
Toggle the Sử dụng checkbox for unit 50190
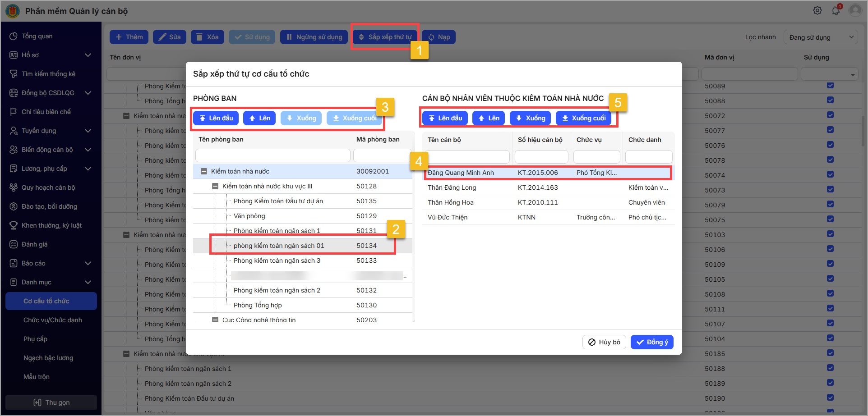point(830,398)
